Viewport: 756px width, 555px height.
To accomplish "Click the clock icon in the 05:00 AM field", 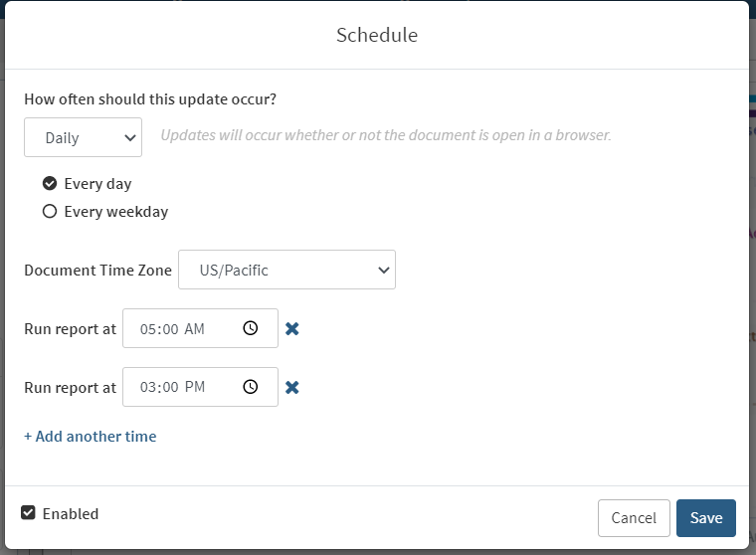I will [251, 328].
